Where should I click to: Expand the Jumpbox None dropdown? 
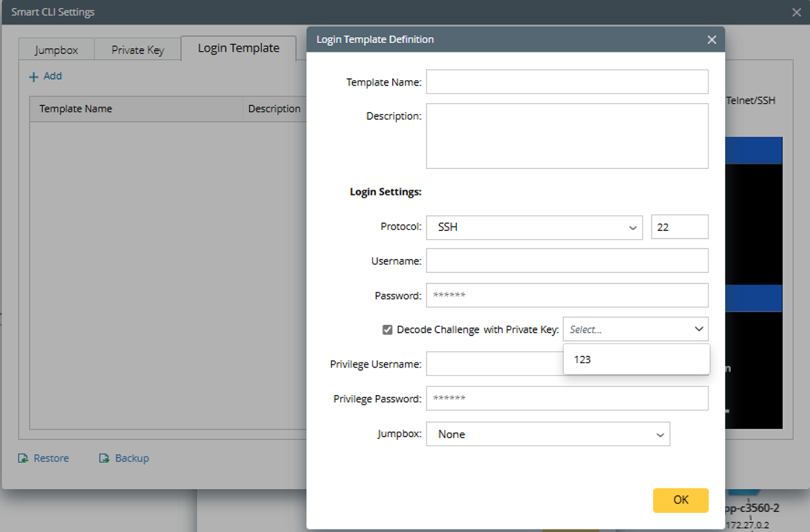[547, 434]
